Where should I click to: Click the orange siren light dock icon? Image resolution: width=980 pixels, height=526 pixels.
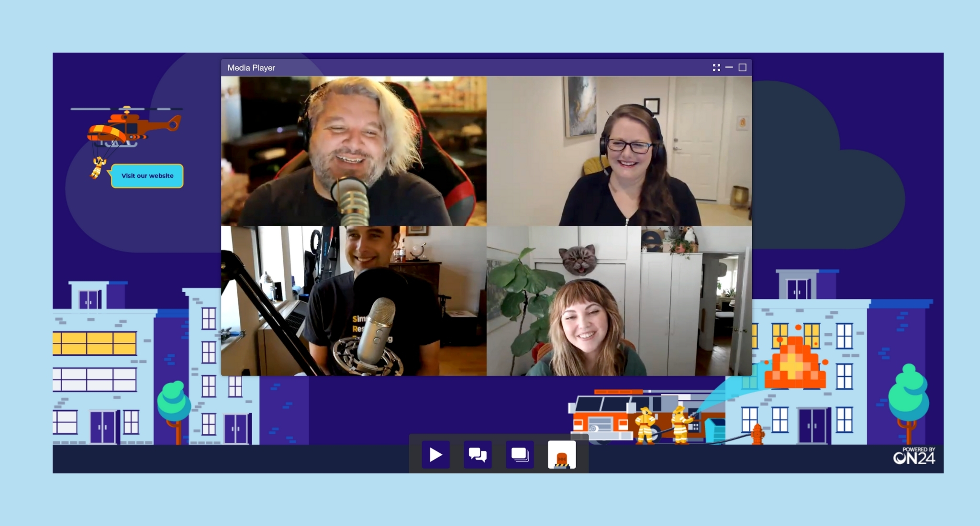pos(562,454)
